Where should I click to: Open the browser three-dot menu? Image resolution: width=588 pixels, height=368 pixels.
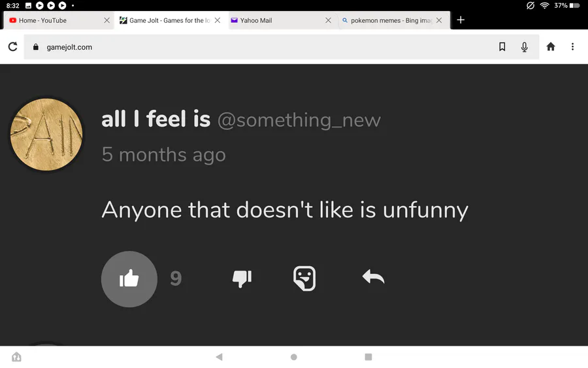[572, 46]
